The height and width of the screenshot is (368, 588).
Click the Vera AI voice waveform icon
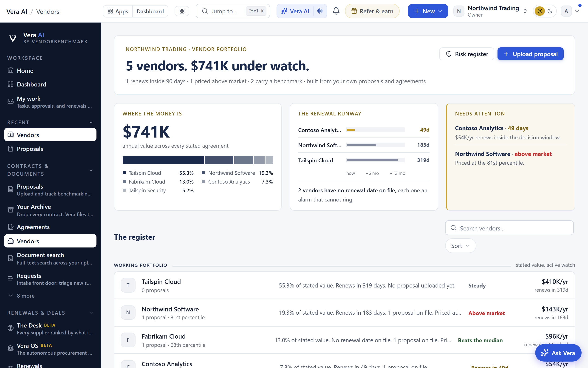coord(320,11)
